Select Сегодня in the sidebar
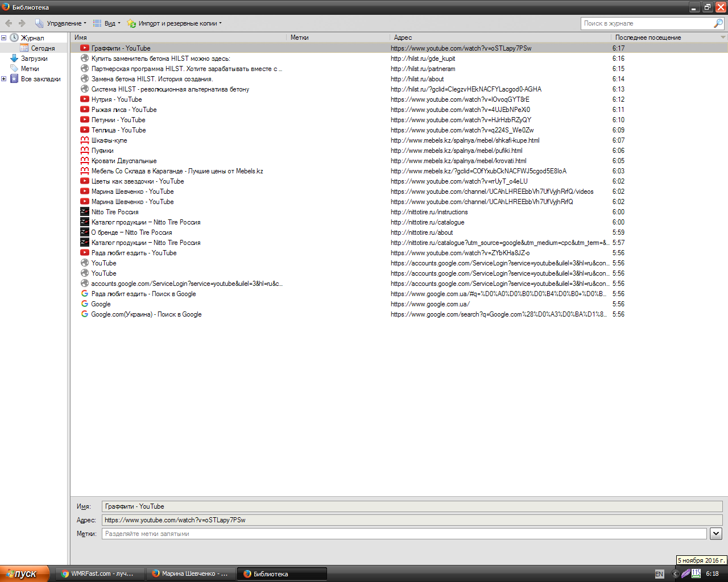Screen dimensions: 728x582 click(43, 48)
